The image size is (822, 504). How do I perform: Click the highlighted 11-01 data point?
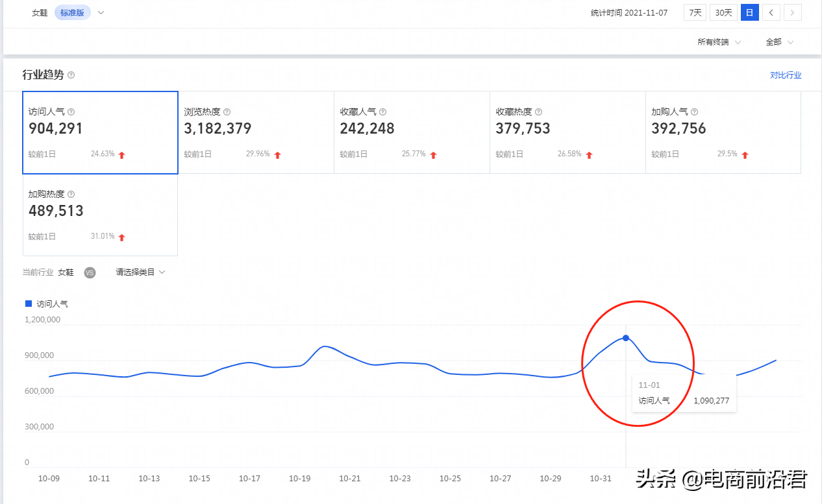[625, 338]
